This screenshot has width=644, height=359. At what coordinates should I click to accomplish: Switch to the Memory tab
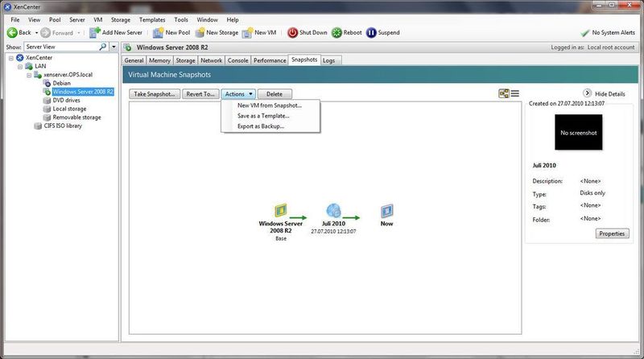(x=159, y=60)
